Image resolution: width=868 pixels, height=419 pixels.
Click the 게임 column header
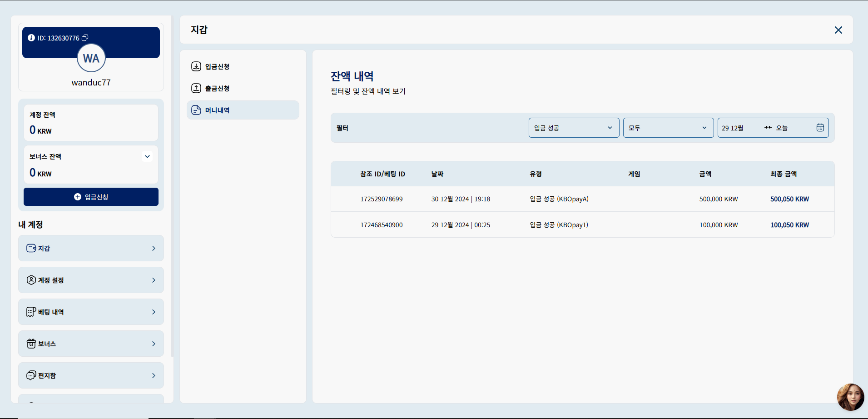(634, 174)
